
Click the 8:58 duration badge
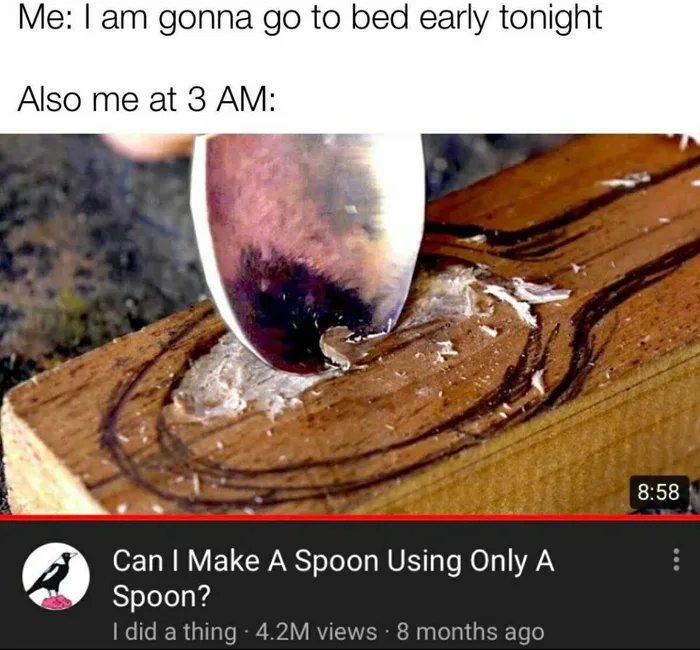click(659, 492)
